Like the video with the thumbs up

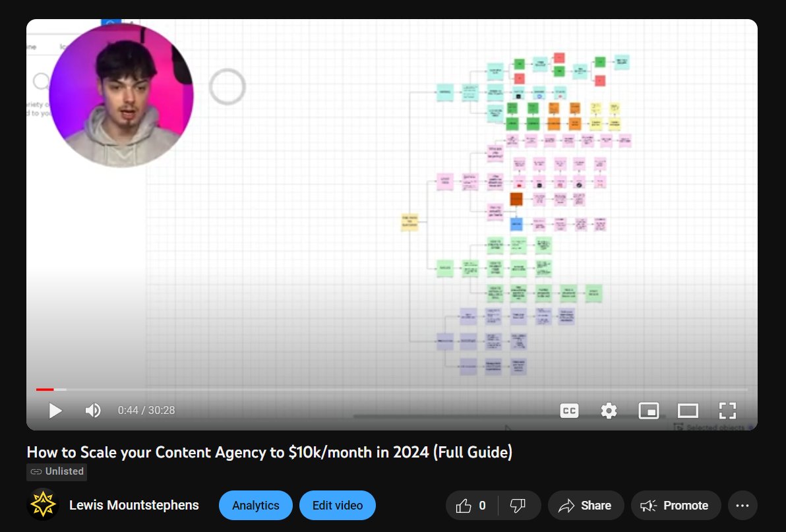(464, 505)
